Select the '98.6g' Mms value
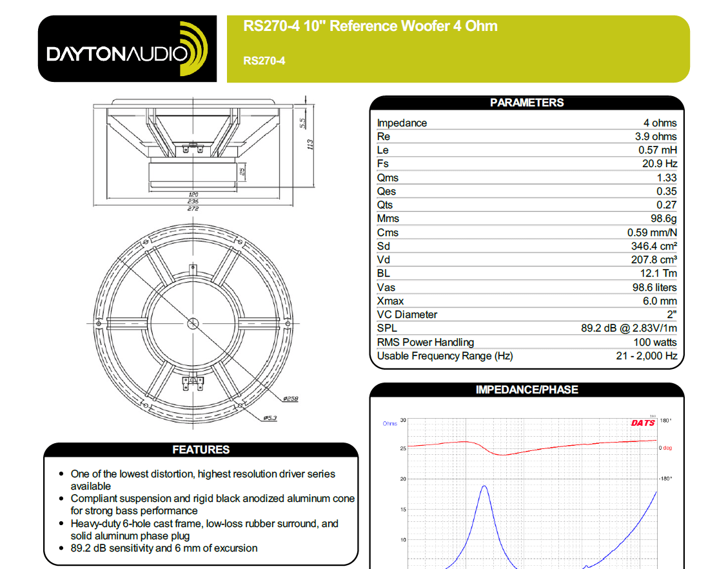 664,218
